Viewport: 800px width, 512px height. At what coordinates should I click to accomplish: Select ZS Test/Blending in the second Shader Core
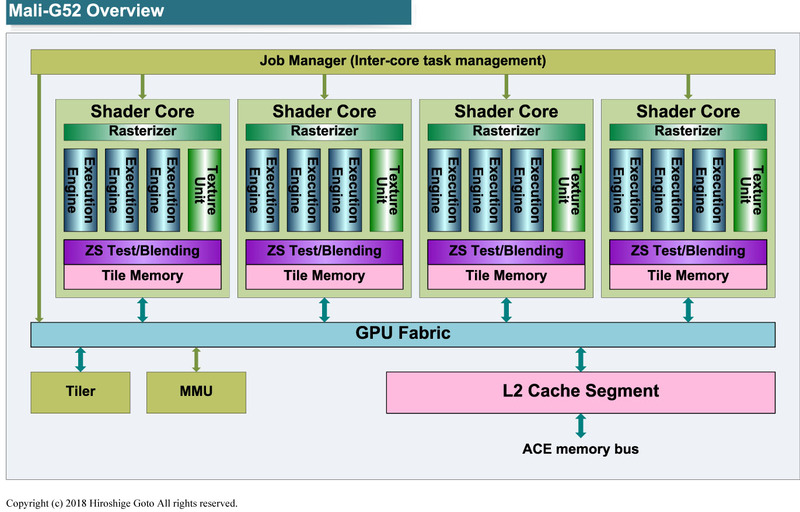tap(324, 251)
